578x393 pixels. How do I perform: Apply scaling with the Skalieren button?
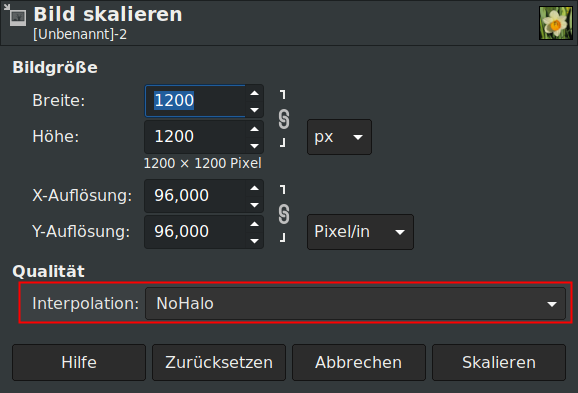tap(499, 362)
